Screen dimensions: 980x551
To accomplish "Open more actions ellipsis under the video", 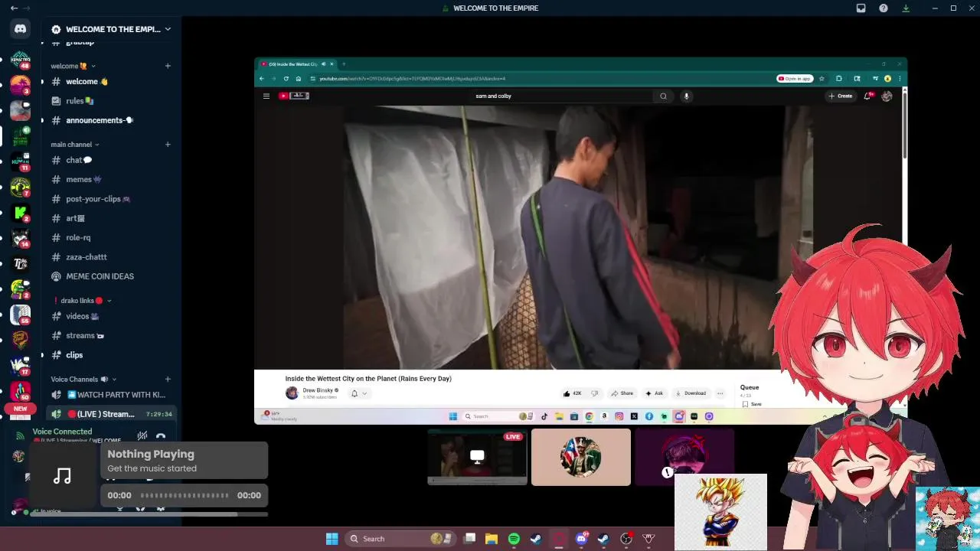I will tap(720, 393).
